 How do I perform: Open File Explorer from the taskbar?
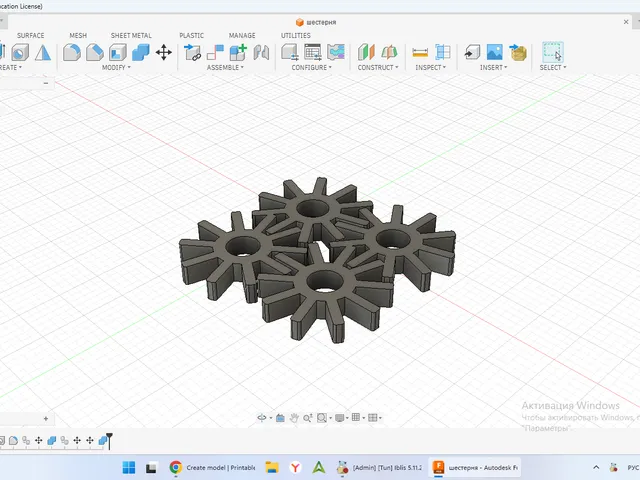pos(272,467)
